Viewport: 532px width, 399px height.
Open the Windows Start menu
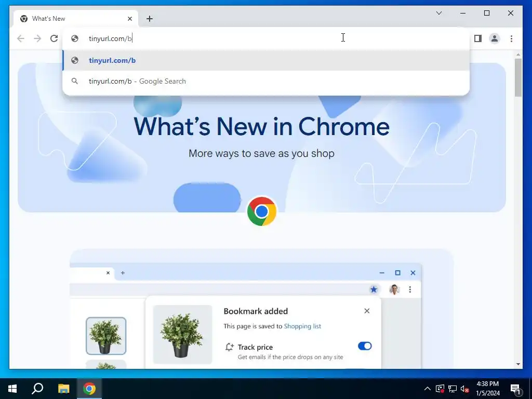point(12,389)
